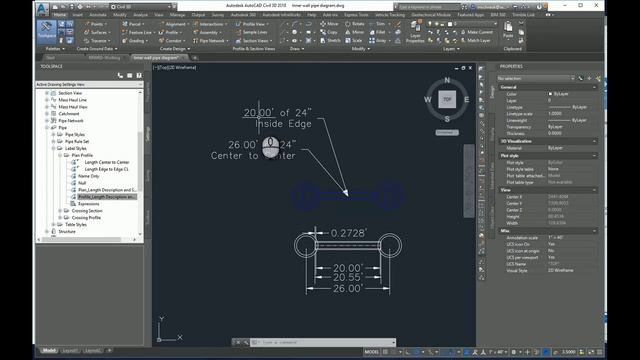This screenshot has width=640, height=360.
Task: Switch to the Analyze ribbon tab
Action: pyautogui.click(x=140, y=15)
